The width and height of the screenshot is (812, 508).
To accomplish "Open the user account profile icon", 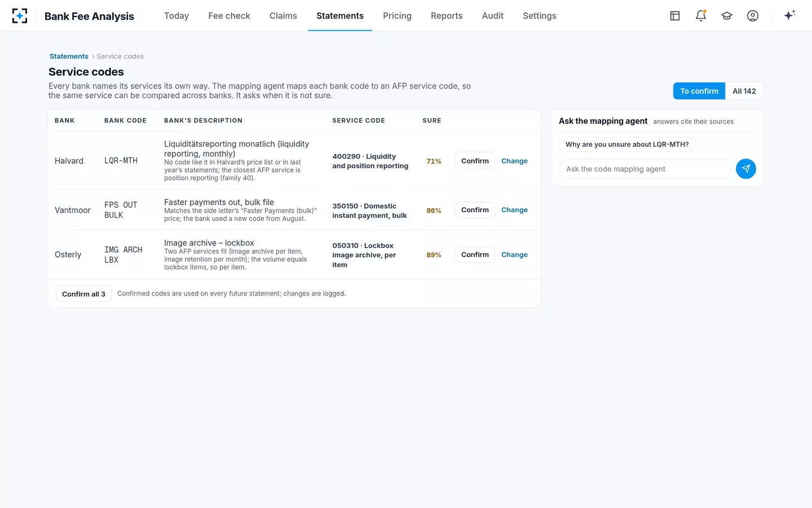I will (753, 16).
